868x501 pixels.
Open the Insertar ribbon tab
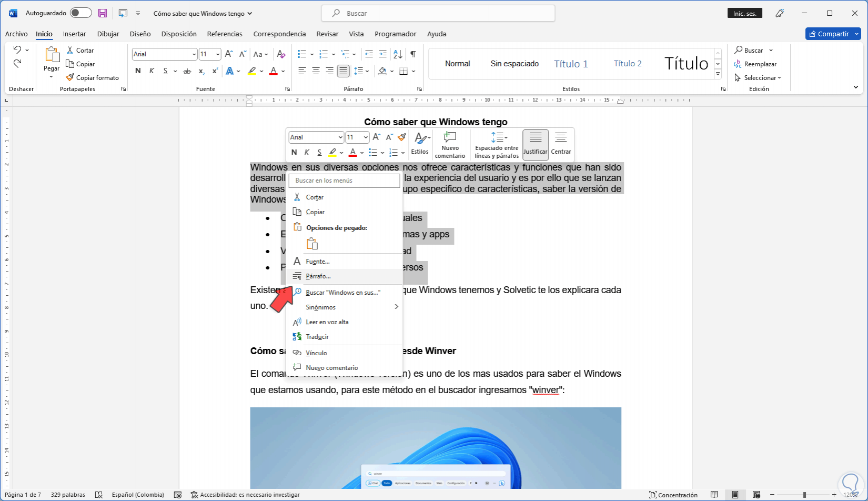[x=74, y=34]
